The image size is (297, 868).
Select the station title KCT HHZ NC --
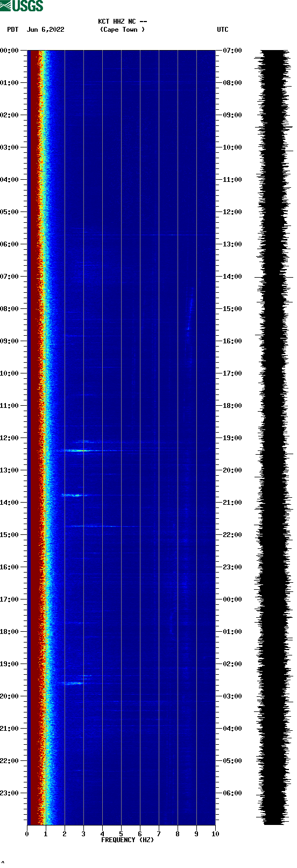[x=123, y=22]
